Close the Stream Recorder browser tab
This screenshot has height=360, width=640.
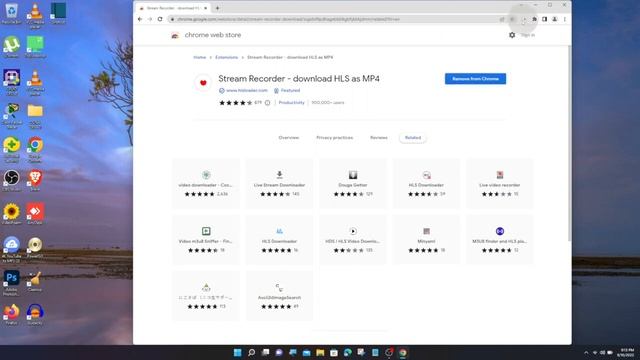click(205, 8)
